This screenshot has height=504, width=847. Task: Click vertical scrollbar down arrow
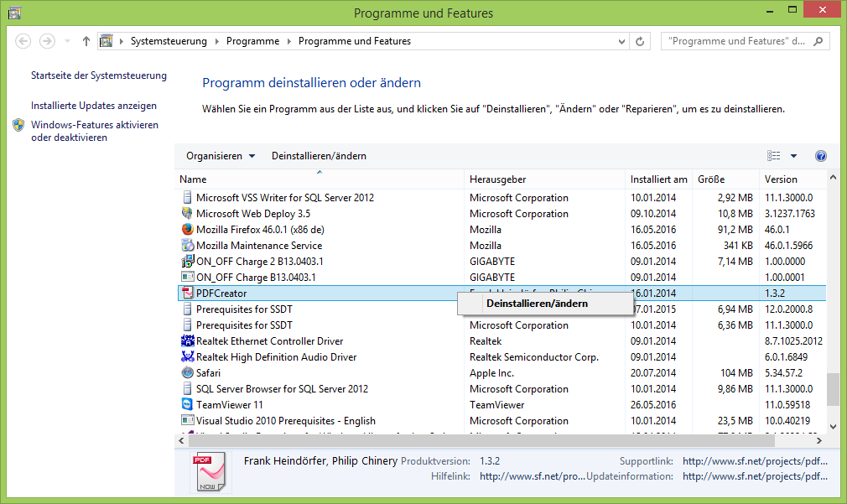(833, 427)
